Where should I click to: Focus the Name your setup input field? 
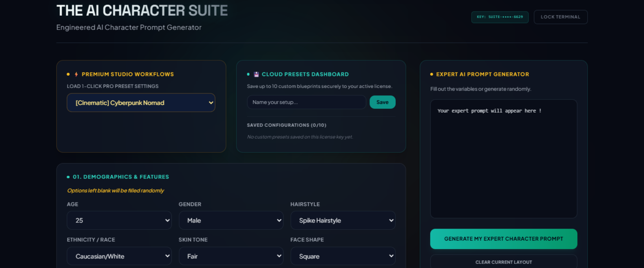click(x=307, y=102)
